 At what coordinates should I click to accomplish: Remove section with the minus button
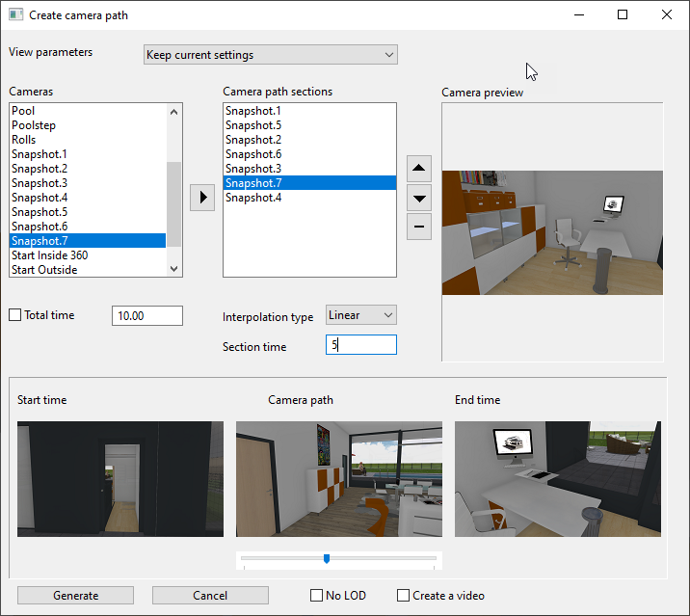[419, 228]
